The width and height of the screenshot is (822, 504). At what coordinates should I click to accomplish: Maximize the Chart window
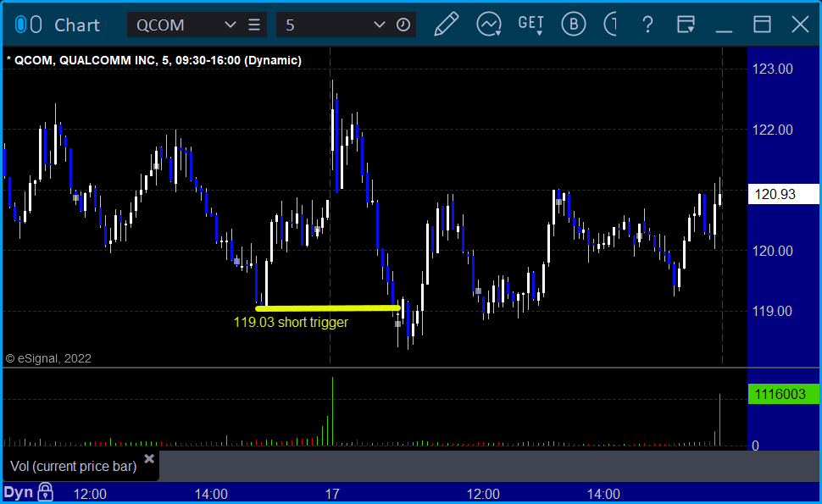click(x=762, y=25)
